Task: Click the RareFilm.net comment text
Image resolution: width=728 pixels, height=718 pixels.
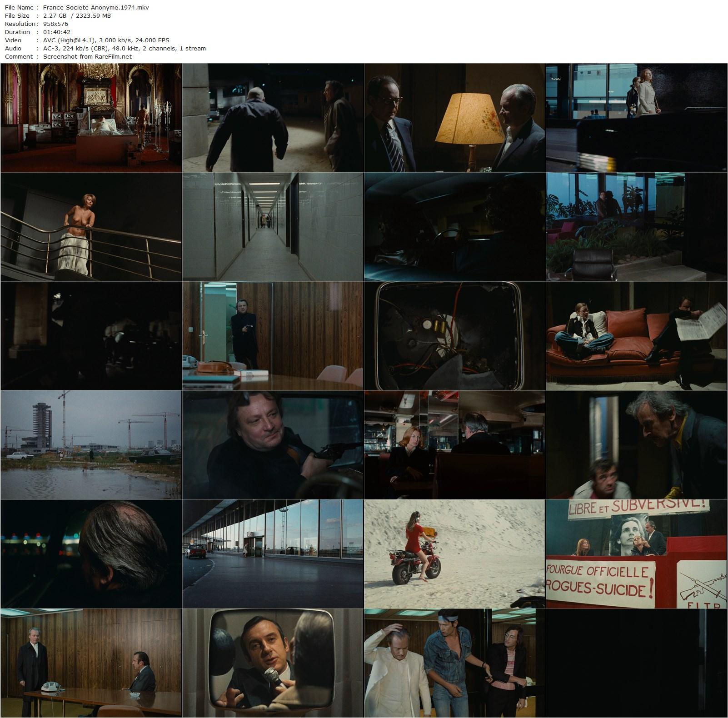Action: click(x=87, y=56)
